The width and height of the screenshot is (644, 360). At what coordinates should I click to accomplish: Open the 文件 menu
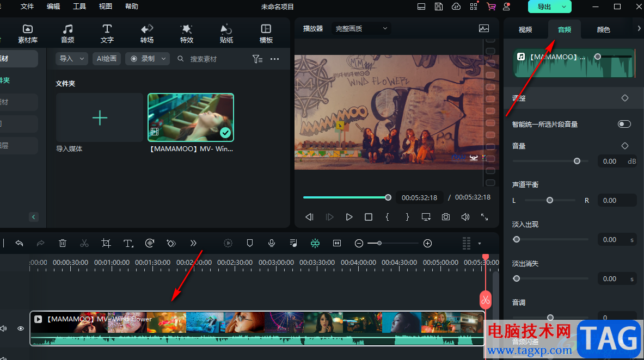(27, 7)
